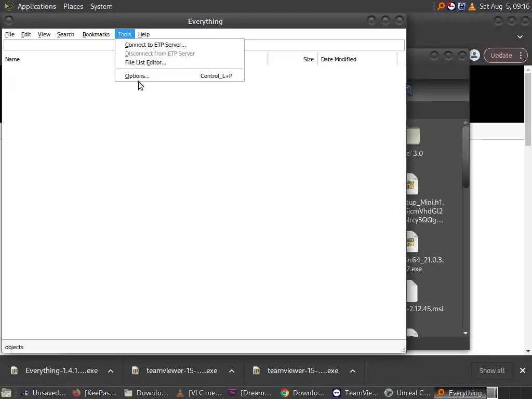
Task: Switch to Chrome Downloads taskbar item
Action: pos(303,393)
